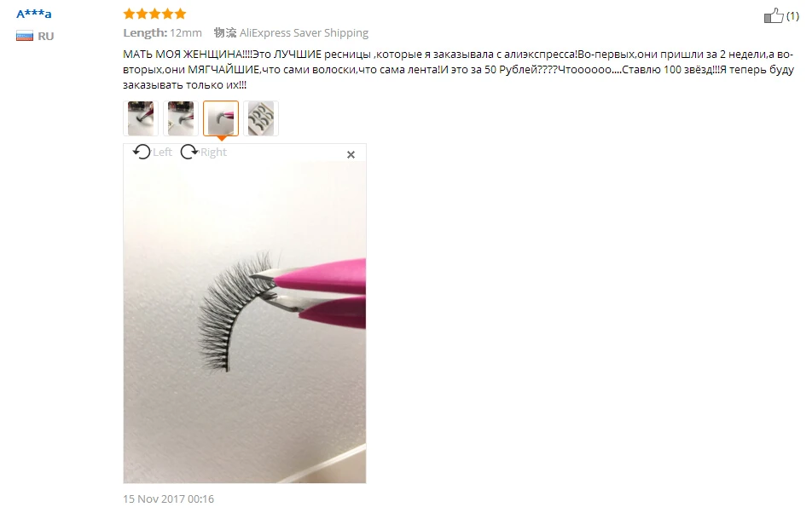Select the highlighted third photo thumbnail
The width and height of the screenshot is (812, 513).
click(221, 118)
